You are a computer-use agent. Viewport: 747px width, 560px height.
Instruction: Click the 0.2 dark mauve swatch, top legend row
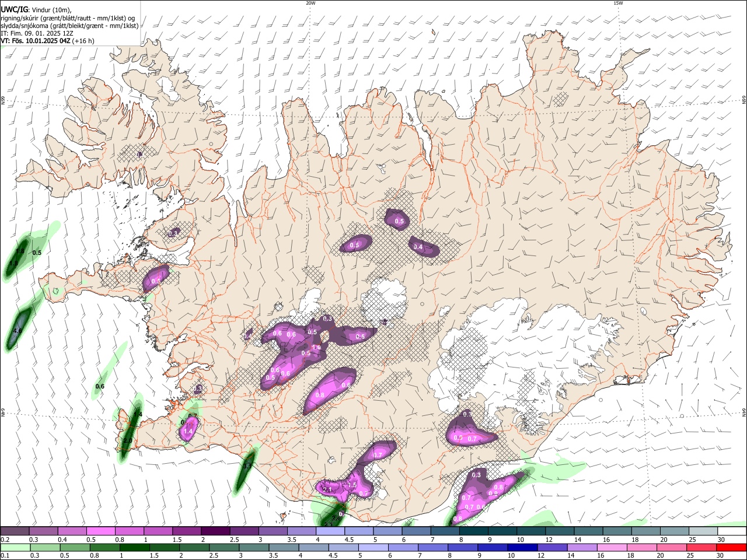pyautogui.click(x=15, y=531)
